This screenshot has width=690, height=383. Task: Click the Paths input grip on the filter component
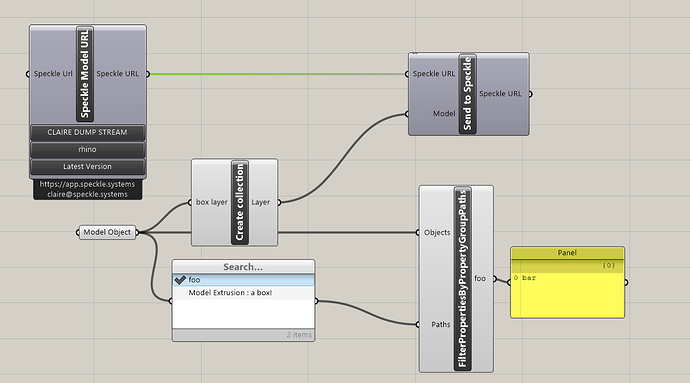[418, 324]
